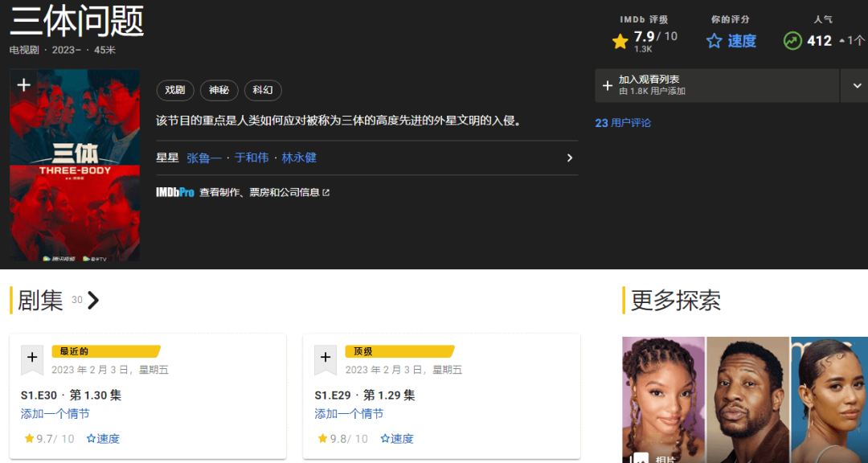This screenshot has height=463, width=868.
Task: Open episode S1.E29 · 第 1.29 集
Action: (x=365, y=395)
